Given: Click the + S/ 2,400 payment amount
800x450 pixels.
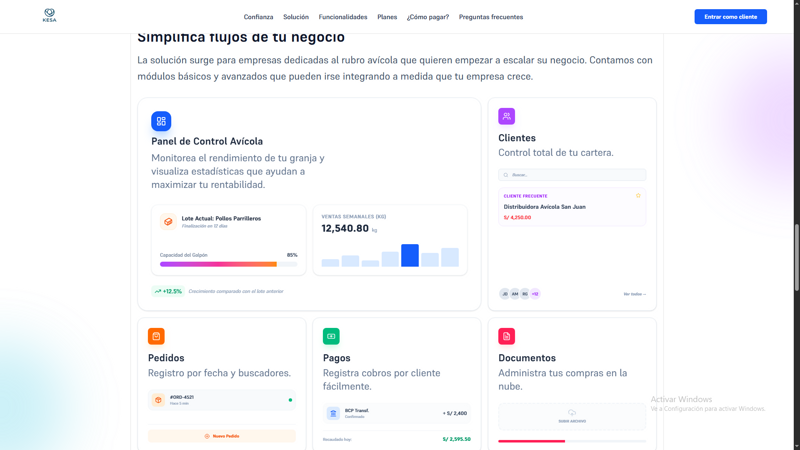Looking at the screenshot, I should pos(455,413).
